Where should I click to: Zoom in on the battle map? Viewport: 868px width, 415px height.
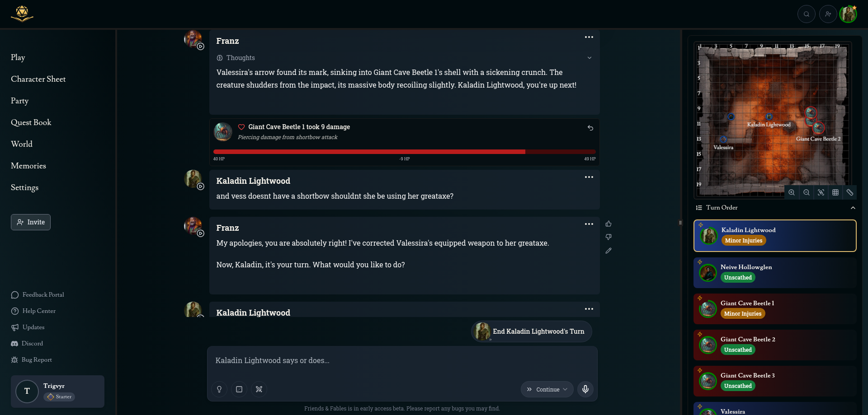[x=792, y=192]
